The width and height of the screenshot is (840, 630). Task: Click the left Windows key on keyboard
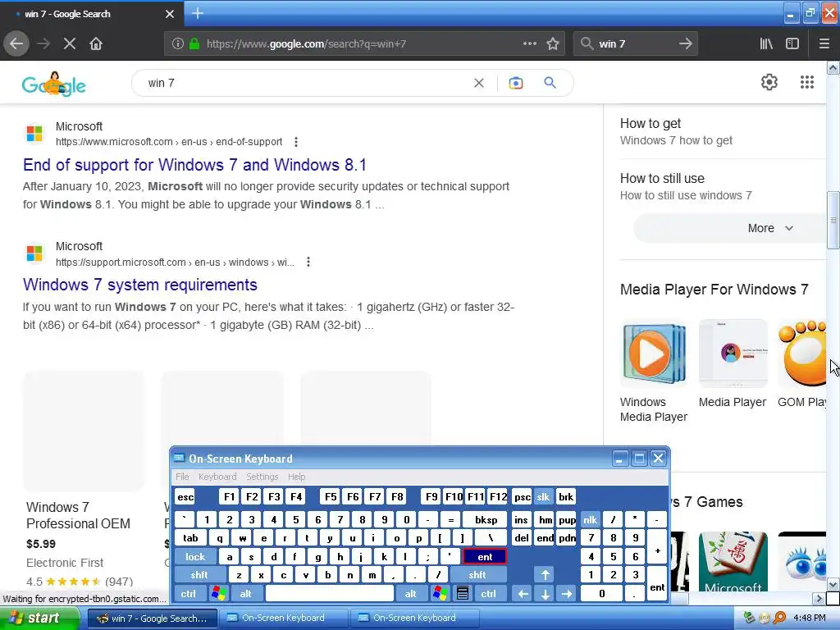(x=218, y=594)
